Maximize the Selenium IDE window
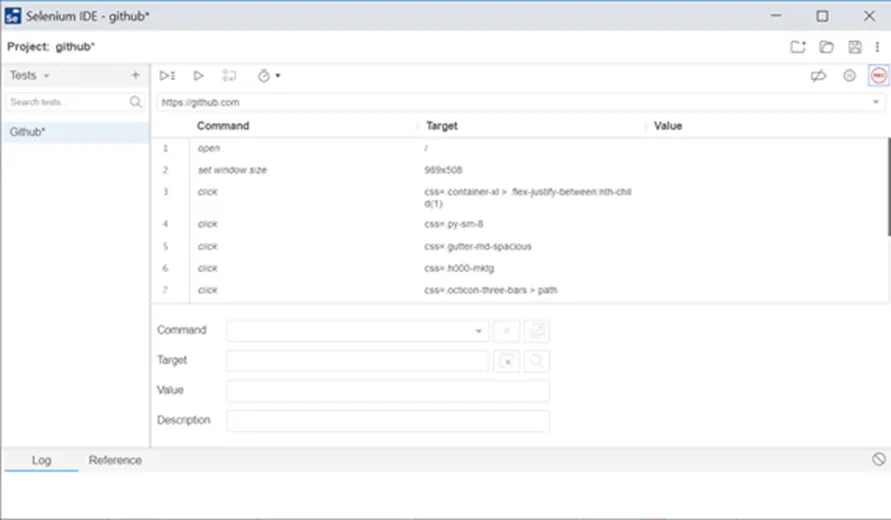The height and width of the screenshot is (520, 891). pos(822,16)
